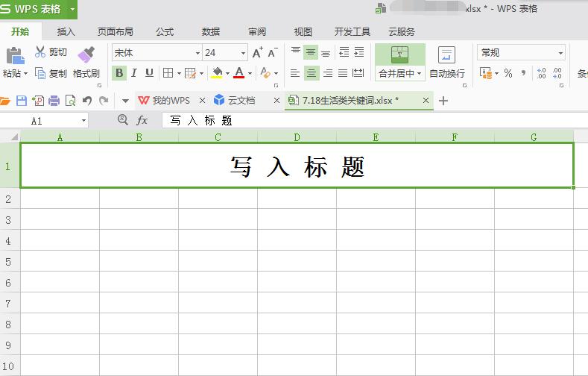The width and height of the screenshot is (588, 376).
Task: Apply yellow fill color bucket
Action: 217,73
